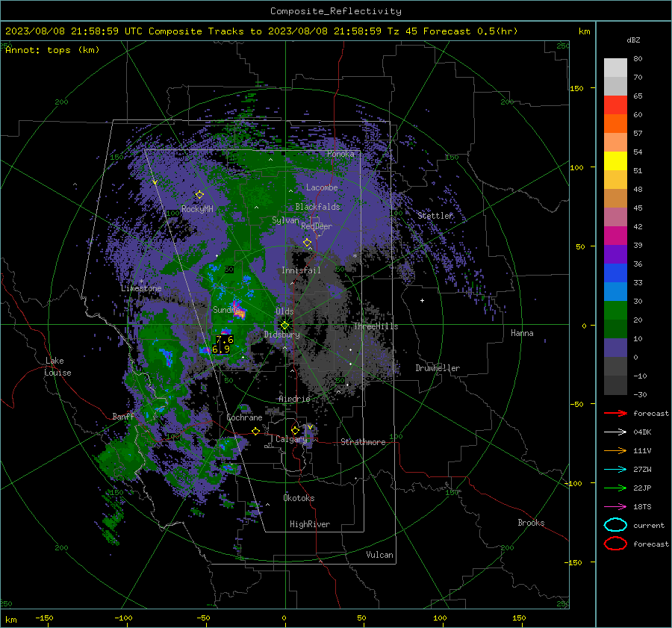The height and width of the screenshot is (628, 672).
Task: Click the storm top label 6.9
Action: pyautogui.click(x=221, y=349)
